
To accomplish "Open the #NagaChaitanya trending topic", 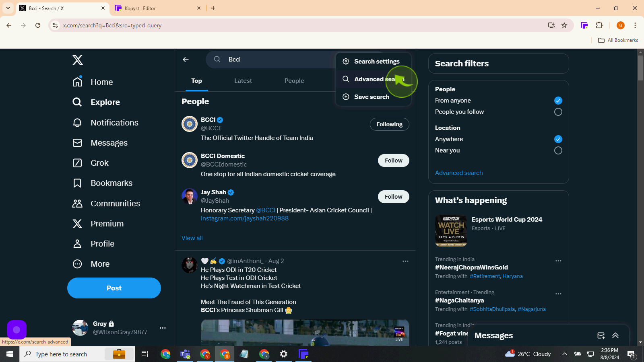I will [460, 300].
